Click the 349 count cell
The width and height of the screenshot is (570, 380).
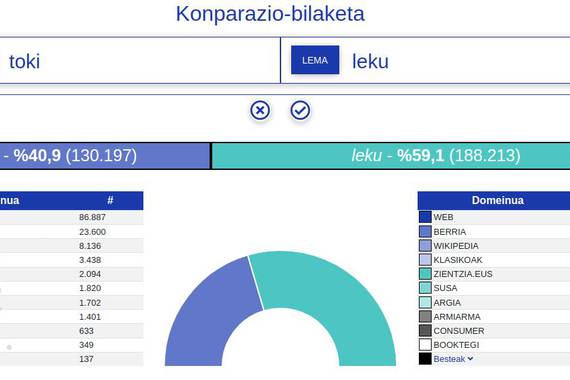point(86,345)
